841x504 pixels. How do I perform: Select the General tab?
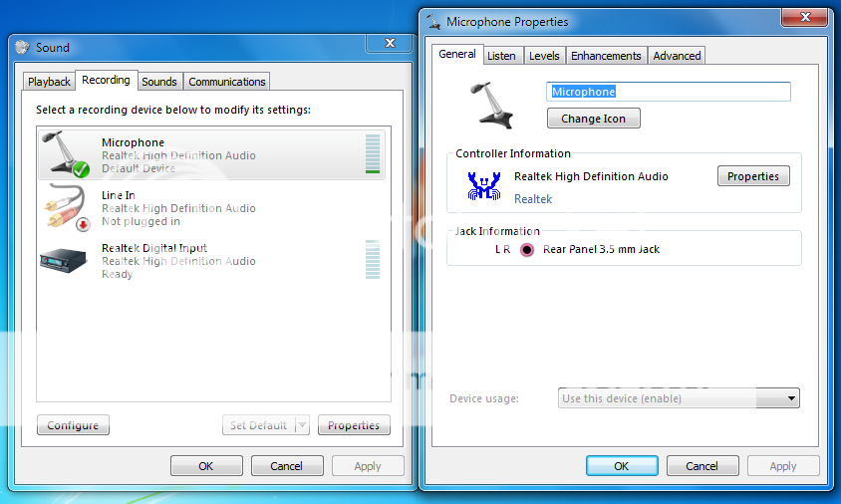pyautogui.click(x=457, y=54)
